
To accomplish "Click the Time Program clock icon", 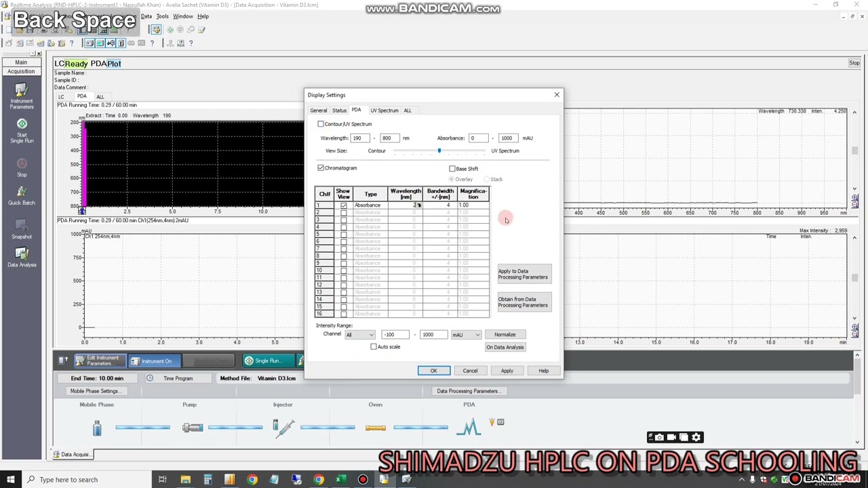I will pos(150,378).
